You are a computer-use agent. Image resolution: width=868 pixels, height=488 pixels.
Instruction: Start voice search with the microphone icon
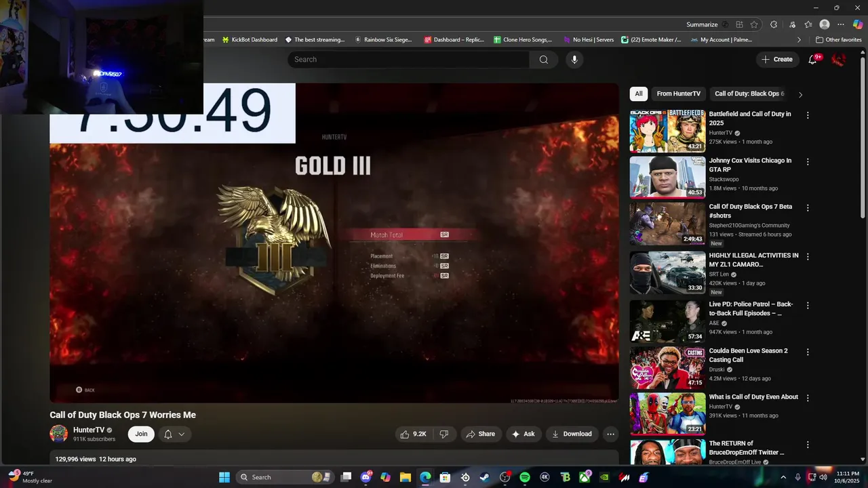tap(574, 60)
